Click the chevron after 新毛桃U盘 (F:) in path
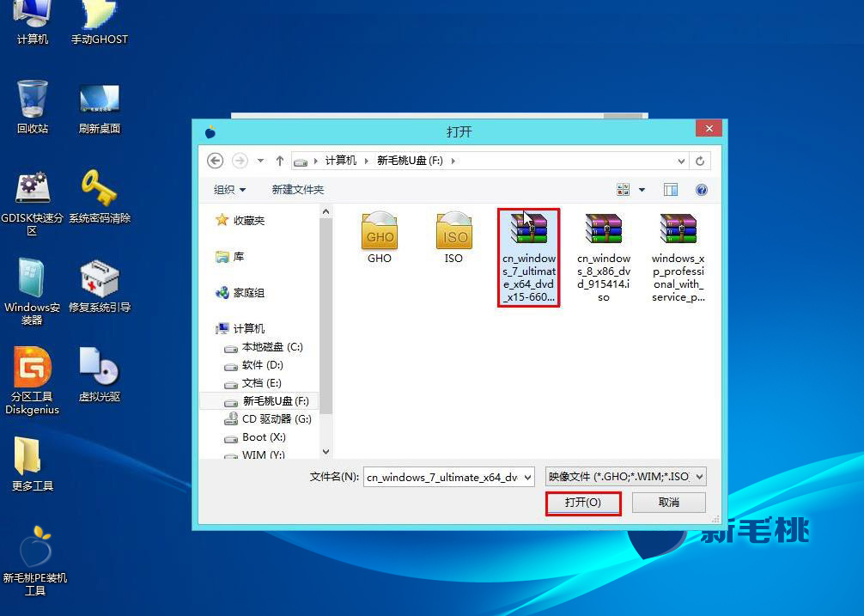 [x=453, y=161]
